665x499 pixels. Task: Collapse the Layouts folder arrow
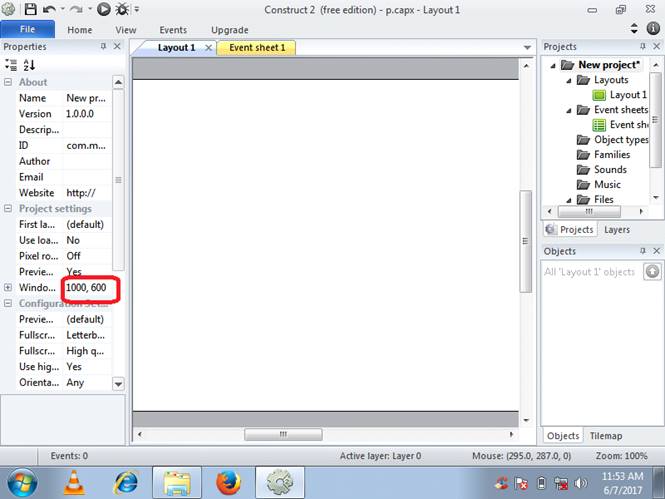click(x=569, y=81)
